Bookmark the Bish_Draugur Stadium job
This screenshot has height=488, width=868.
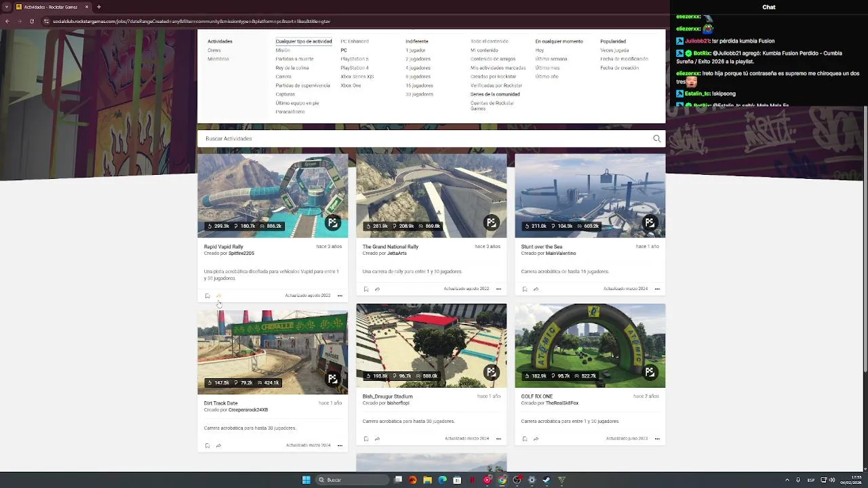pos(366,439)
